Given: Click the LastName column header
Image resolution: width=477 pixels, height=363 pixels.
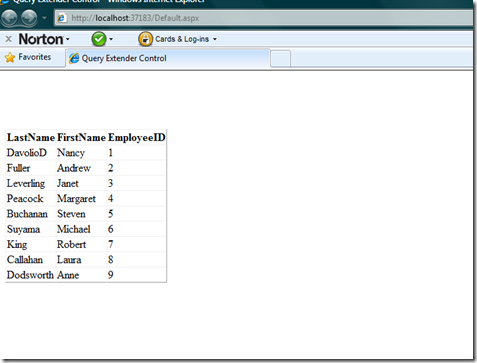Looking at the screenshot, I should [x=31, y=137].
